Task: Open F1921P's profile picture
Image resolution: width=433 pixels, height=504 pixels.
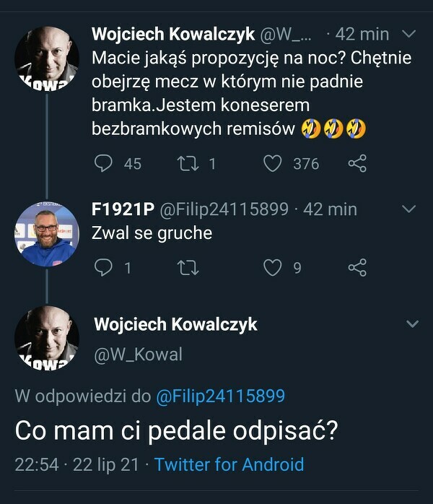Action: pyautogui.click(x=47, y=235)
